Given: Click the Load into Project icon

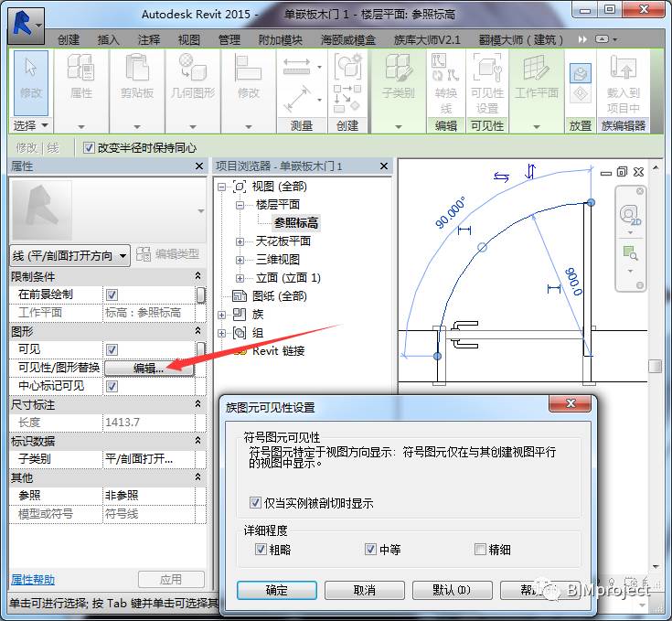Looking at the screenshot, I should tap(624, 68).
